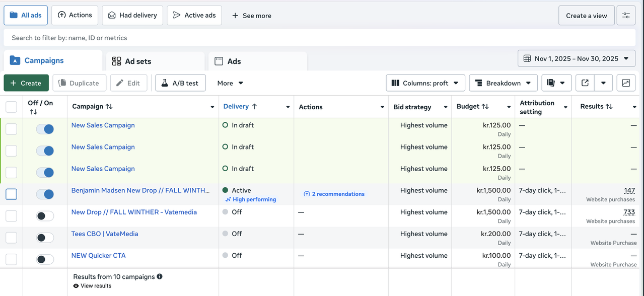Screen dimensions: 644x296
Task: Click the Duplicate button
Action: (x=80, y=83)
